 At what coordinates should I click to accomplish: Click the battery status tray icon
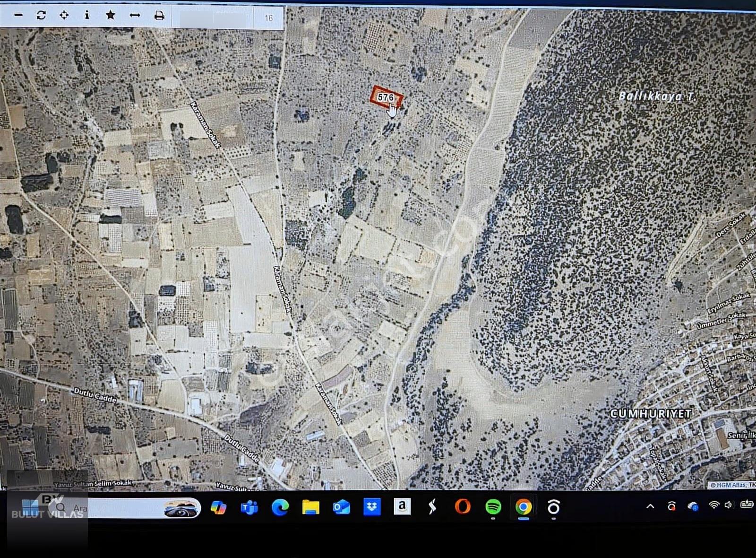(747, 504)
